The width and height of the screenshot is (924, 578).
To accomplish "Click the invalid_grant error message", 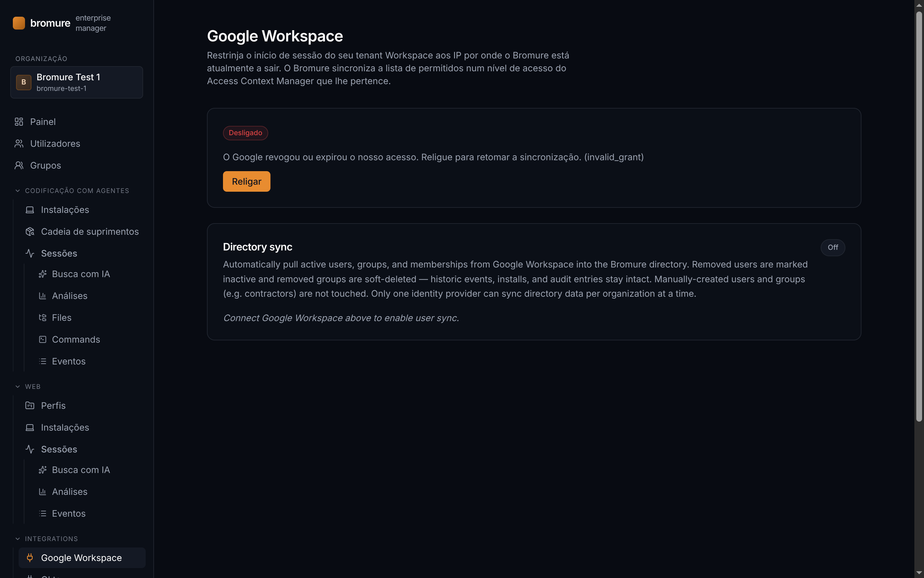I will click(433, 157).
